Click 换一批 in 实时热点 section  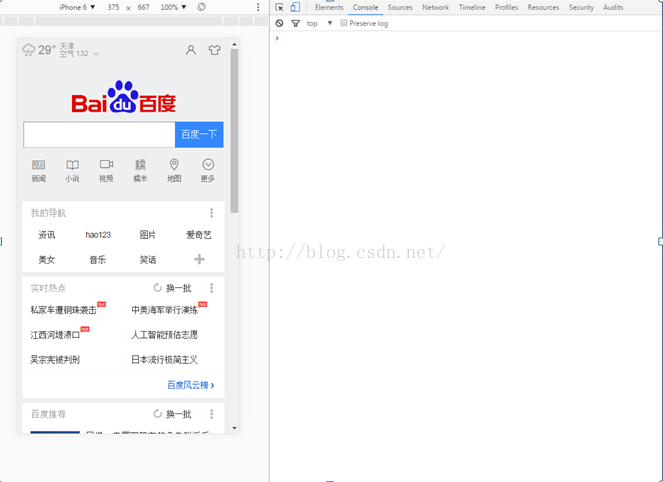click(x=173, y=288)
